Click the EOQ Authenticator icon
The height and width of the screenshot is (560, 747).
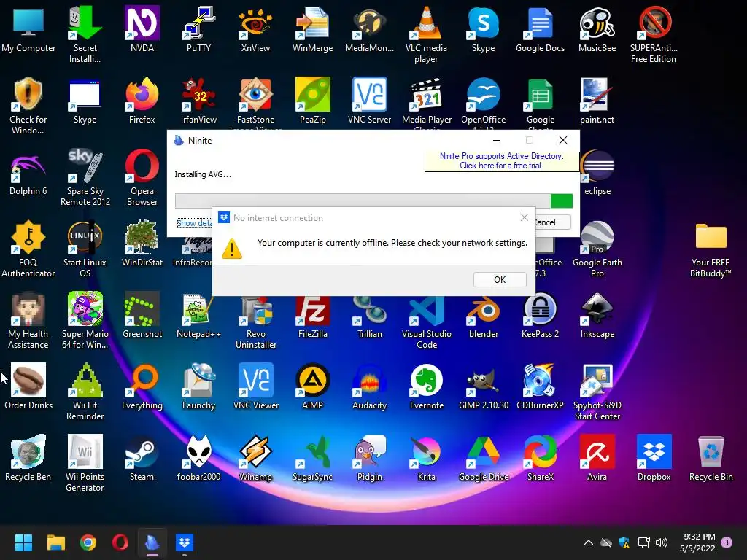[28, 249]
